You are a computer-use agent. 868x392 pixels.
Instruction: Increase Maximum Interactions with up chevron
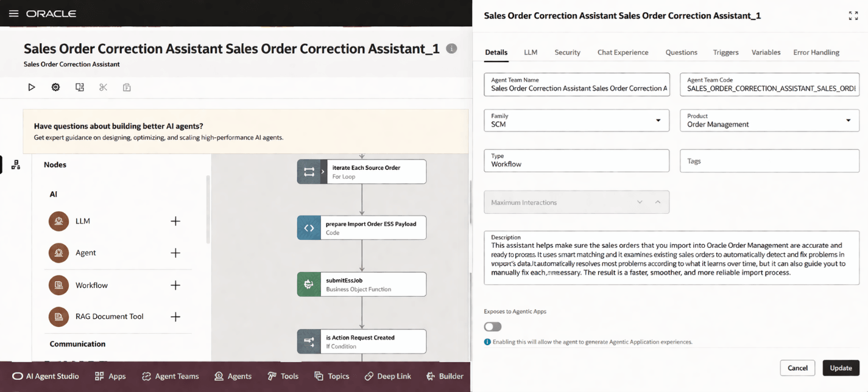(x=658, y=202)
